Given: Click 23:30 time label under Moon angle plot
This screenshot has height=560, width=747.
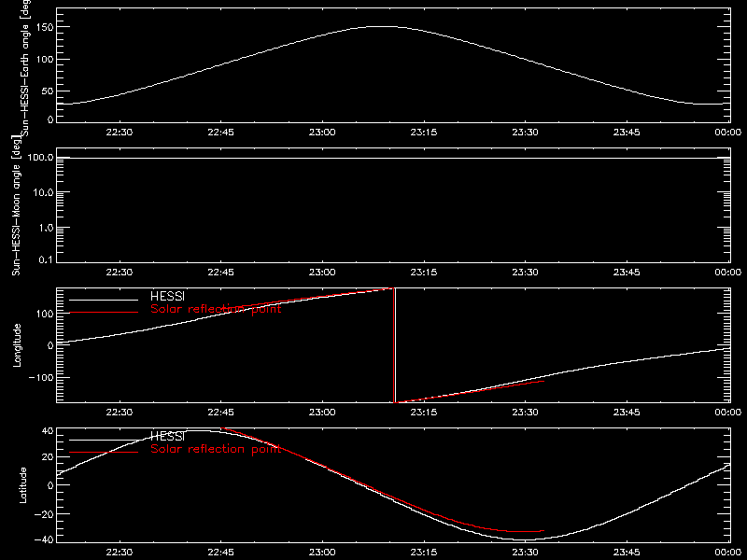Looking at the screenshot, I should point(525,273).
